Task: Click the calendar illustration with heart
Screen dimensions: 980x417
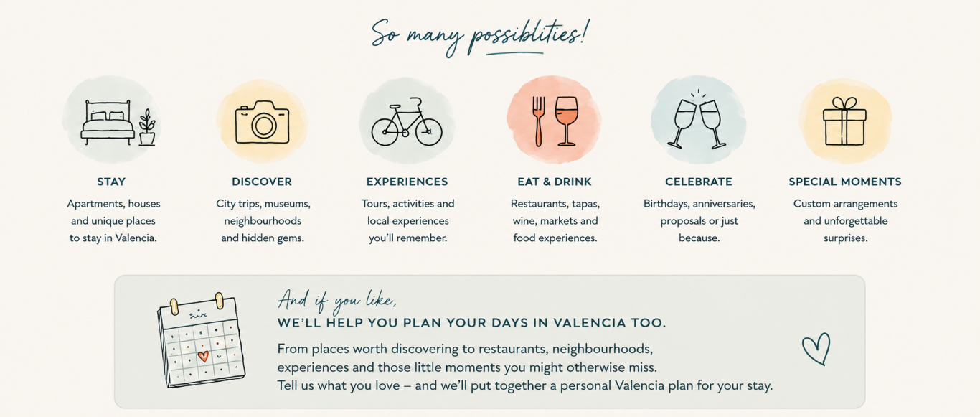Action: pos(201,340)
